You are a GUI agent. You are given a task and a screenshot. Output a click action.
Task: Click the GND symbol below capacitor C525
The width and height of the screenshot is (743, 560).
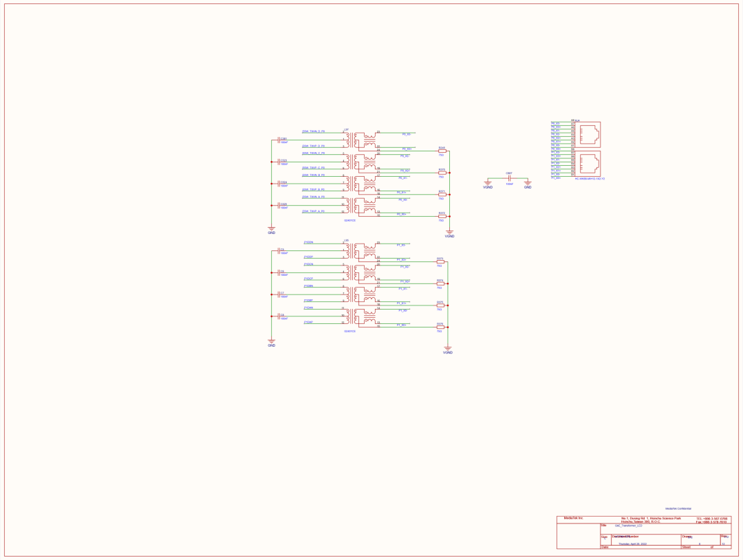click(x=272, y=229)
